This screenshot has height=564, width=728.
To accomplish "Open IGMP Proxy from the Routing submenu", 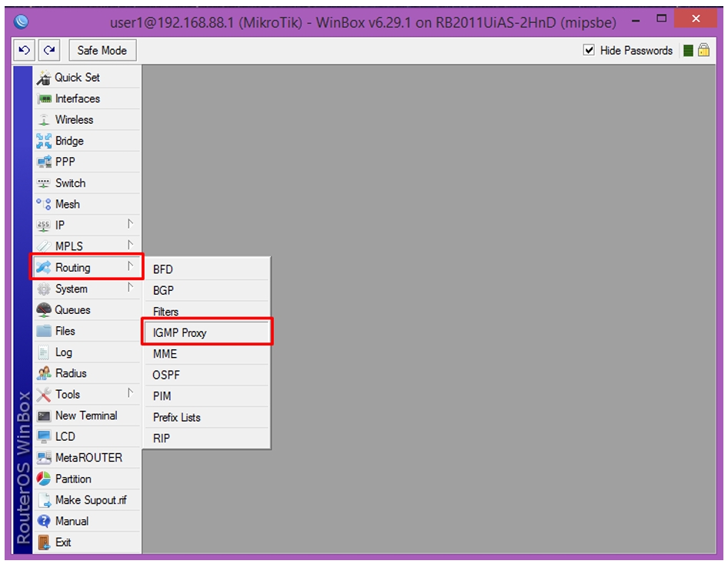I will 206,333.
